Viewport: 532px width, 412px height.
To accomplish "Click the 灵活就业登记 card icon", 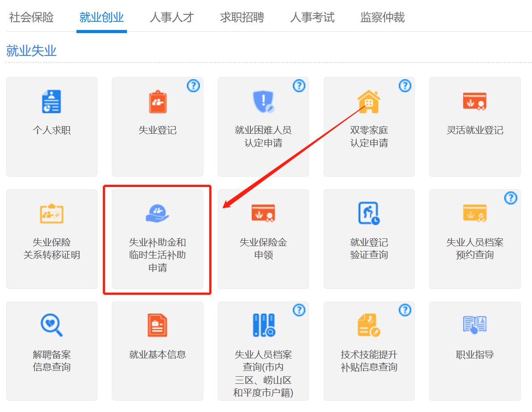I will pos(475,102).
